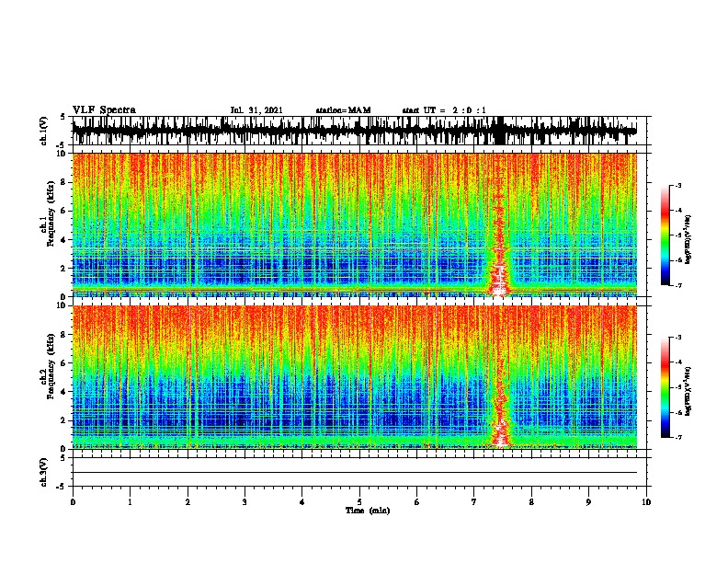
Task: Click time axis tick label "1"
Action: pyautogui.click(x=130, y=502)
